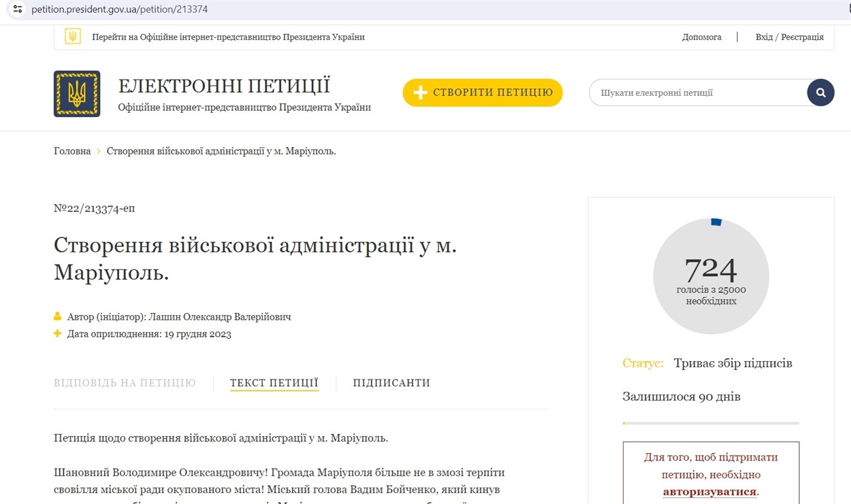The image size is (851, 504).
Task: Click the petition URL in address bar
Action: click(x=119, y=10)
